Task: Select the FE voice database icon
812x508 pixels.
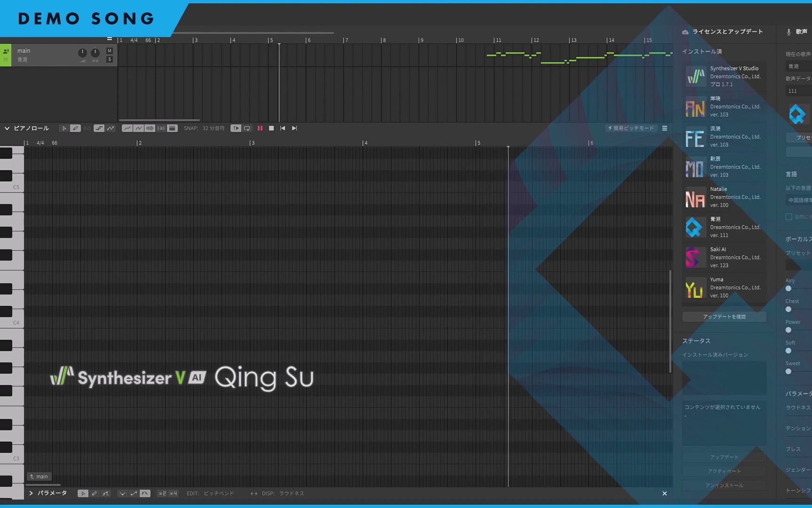Action: tap(695, 137)
